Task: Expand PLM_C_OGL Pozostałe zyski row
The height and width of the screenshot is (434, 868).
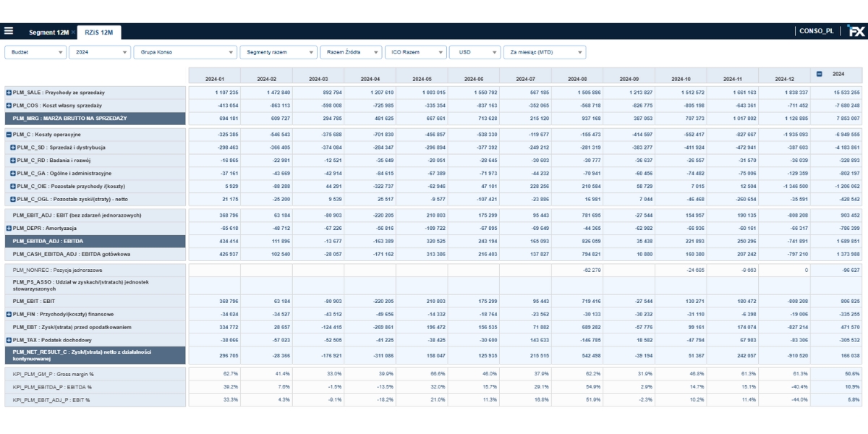Action: pos(13,198)
